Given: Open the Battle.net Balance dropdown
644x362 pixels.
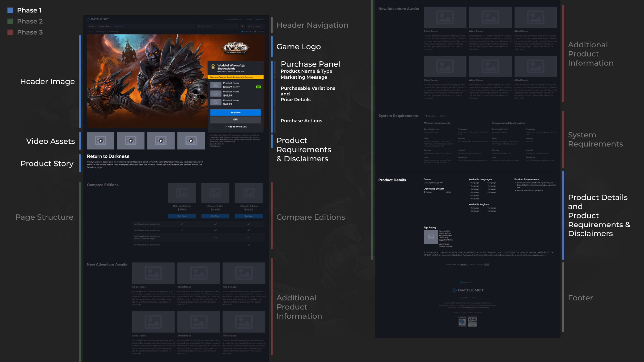Looking at the screenshot, I should pos(255,26).
